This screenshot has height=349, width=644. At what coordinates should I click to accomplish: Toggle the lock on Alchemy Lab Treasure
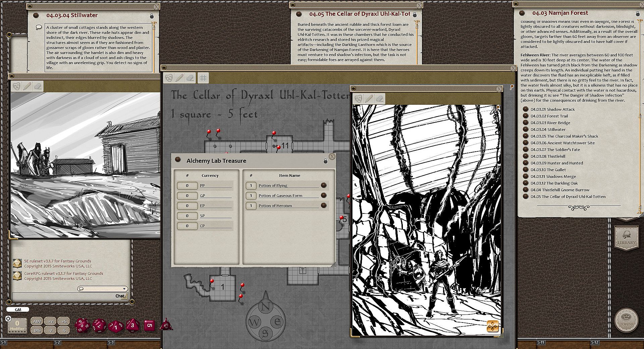(x=325, y=161)
